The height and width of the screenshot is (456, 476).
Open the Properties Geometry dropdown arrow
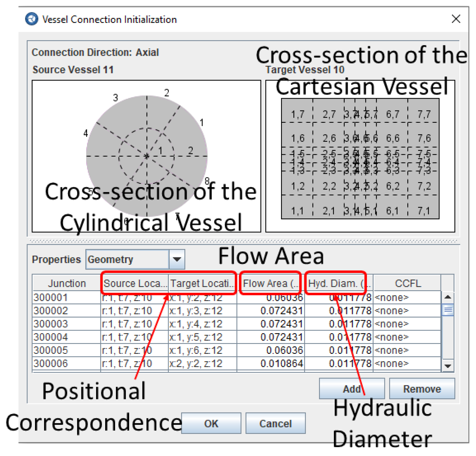coord(177,259)
